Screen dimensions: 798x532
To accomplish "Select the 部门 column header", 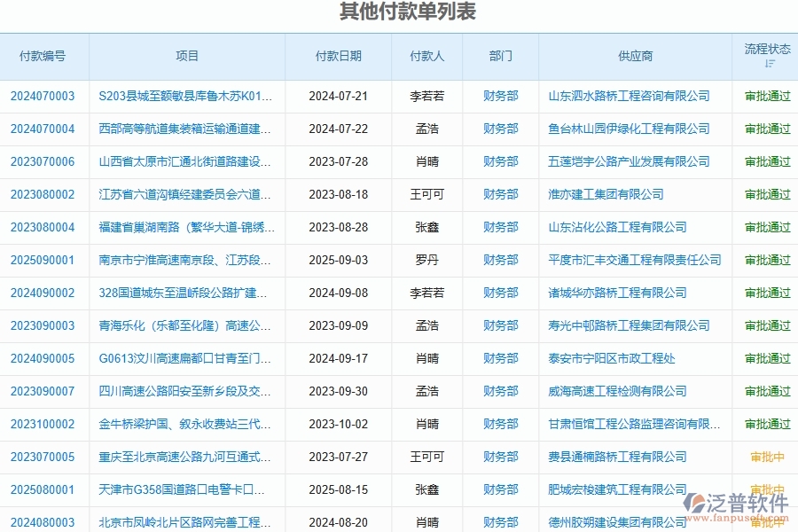I will coord(500,56).
